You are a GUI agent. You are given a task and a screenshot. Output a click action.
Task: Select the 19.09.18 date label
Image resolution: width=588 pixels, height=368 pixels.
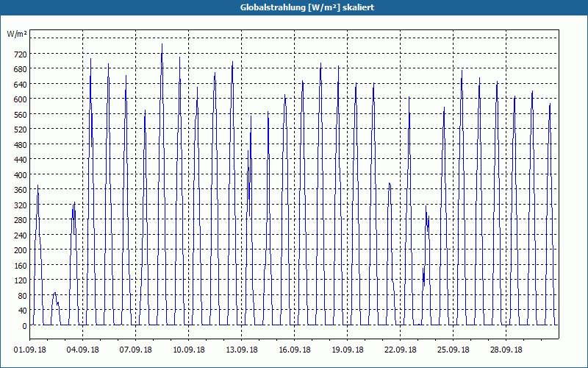click(x=347, y=350)
